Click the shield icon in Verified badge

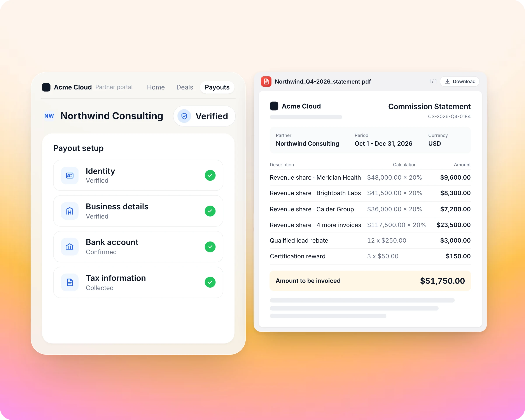184,116
